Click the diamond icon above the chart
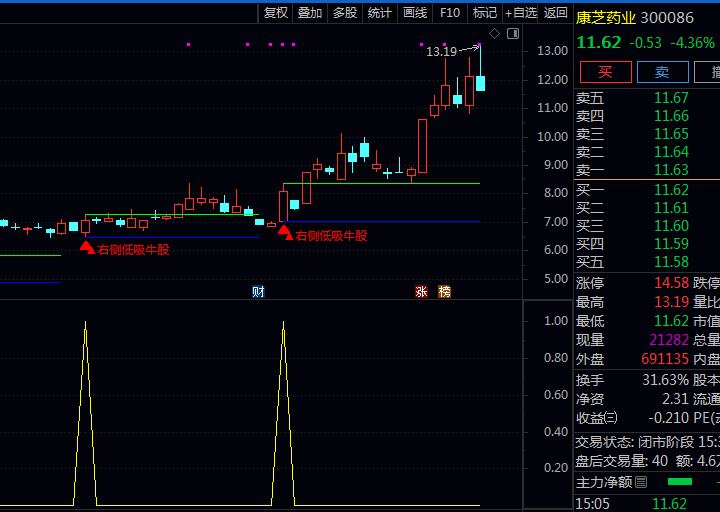The height and width of the screenshot is (512, 720). [494, 33]
